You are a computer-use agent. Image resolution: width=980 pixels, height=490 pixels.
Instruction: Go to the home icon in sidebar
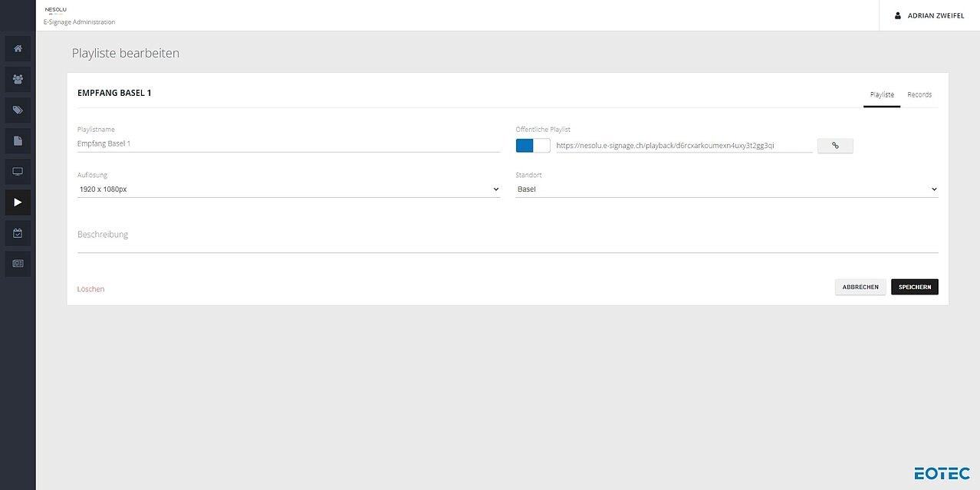(x=18, y=48)
